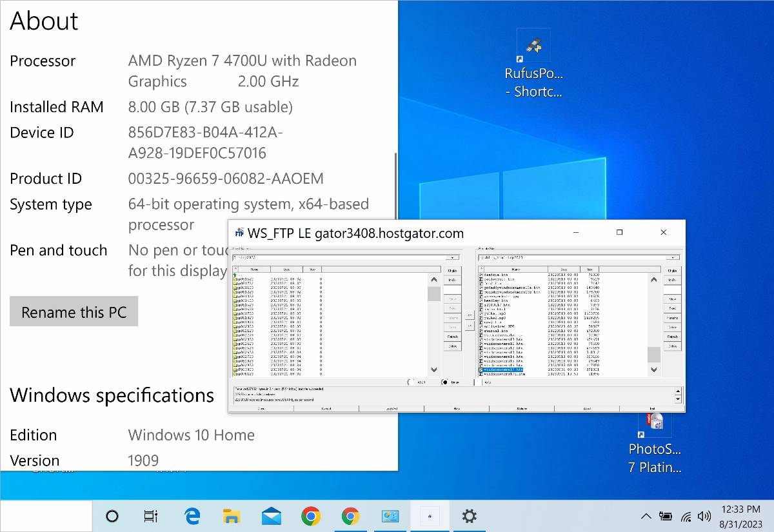Screen dimensions: 774x532
Task: Click Rename this PC button
Action: pyautogui.click(x=74, y=312)
